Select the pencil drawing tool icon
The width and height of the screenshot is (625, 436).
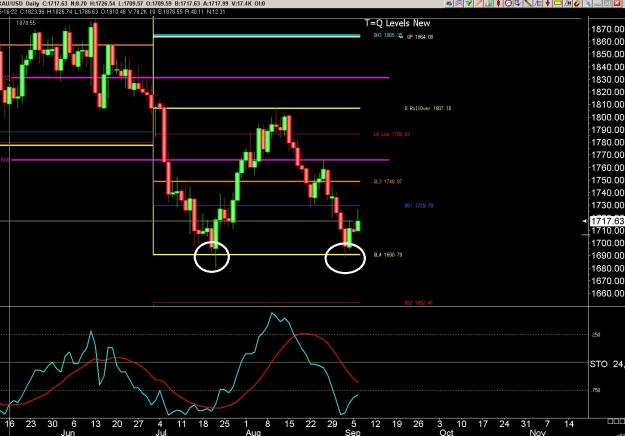(x=478, y=3)
